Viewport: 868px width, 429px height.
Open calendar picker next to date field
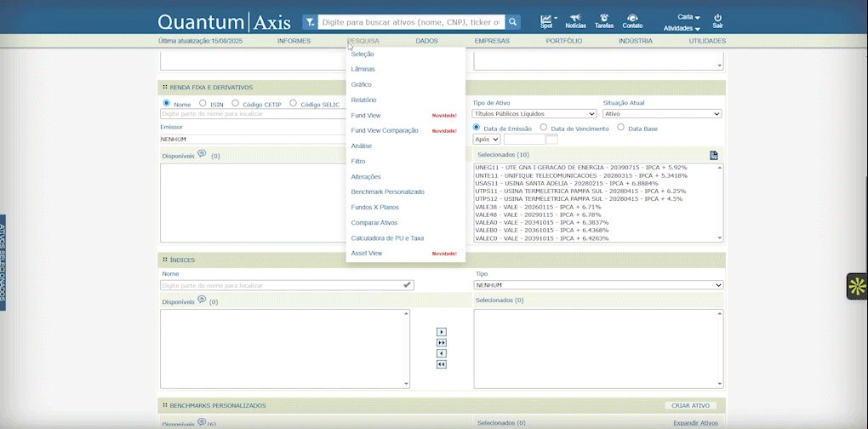[x=552, y=140]
